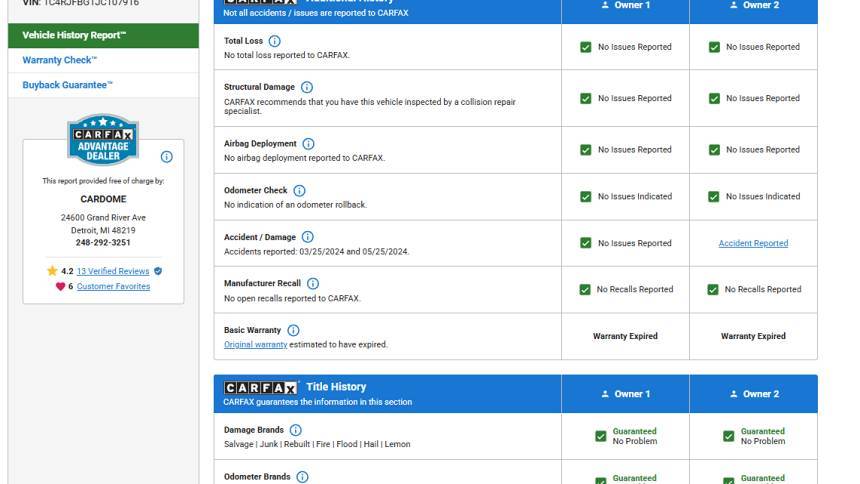Open the Buyback Guarantee tab
Image resolution: width=860 pixels, height=484 pixels.
[x=104, y=85]
